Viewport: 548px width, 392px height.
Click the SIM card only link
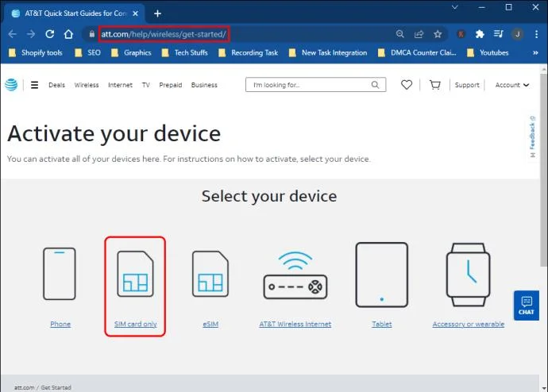click(135, 324)
